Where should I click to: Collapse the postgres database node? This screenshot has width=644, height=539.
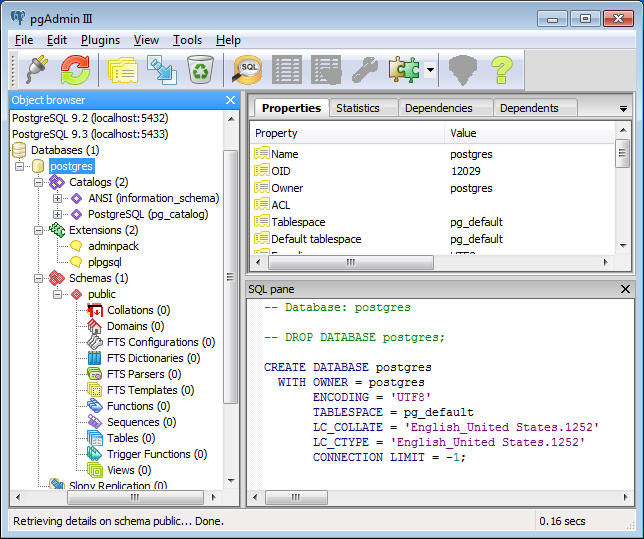pyautogui.click(x=19, y=166)
